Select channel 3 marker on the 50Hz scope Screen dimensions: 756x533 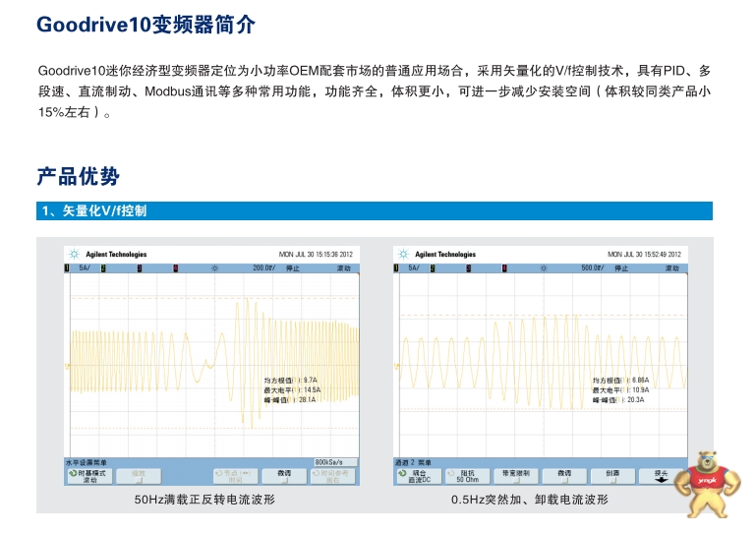[x=140, y=267]
